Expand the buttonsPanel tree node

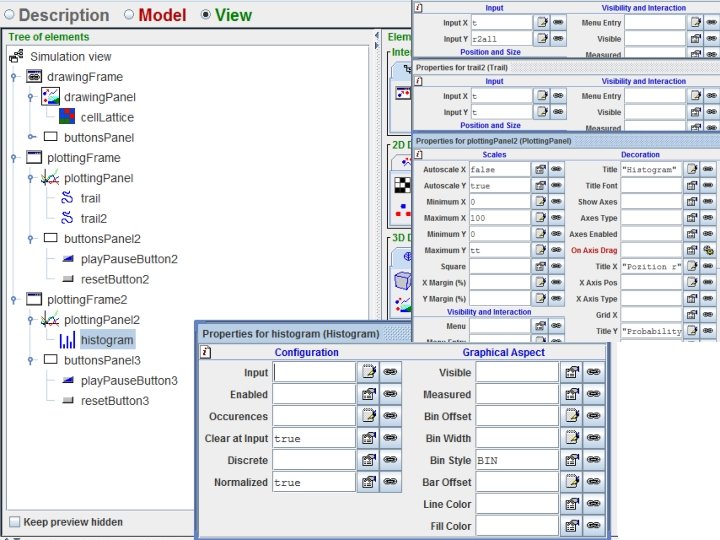click(31, 137)
